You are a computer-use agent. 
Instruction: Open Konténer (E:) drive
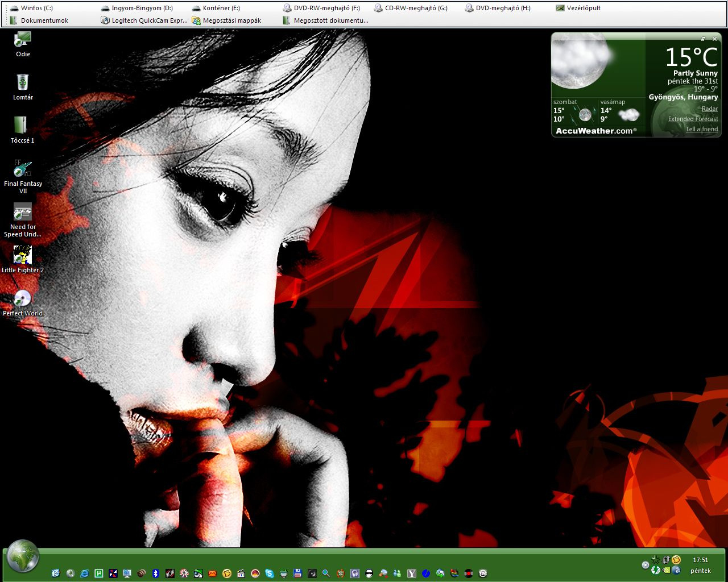pos(216,8)
